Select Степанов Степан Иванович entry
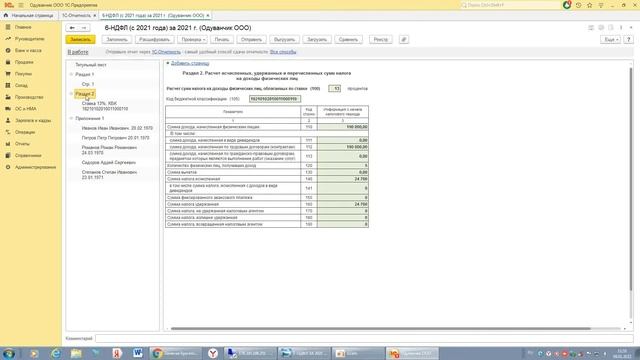This screenshot has width=640, height=360. pyautogui.click(x=109, y=175)
